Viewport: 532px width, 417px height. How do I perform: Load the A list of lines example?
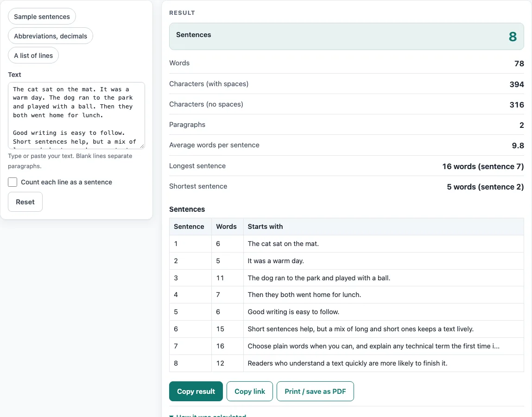33,55
